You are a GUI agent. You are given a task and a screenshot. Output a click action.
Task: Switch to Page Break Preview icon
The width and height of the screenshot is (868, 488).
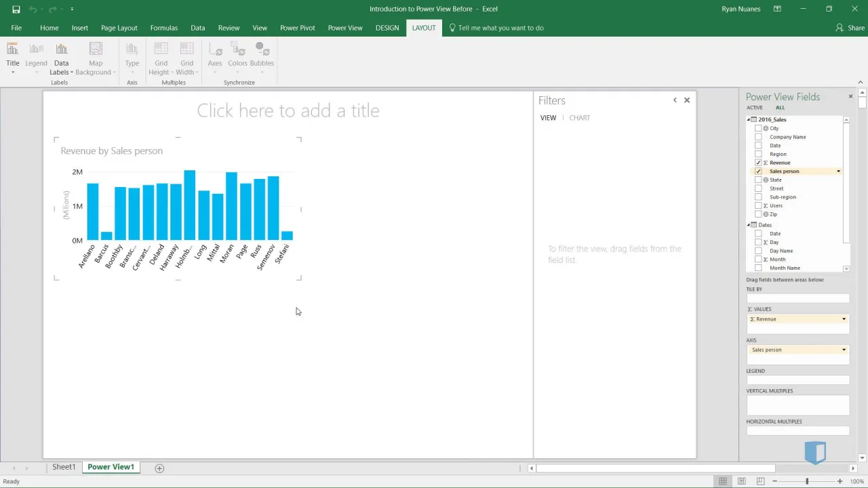click(x=761, y=481)
